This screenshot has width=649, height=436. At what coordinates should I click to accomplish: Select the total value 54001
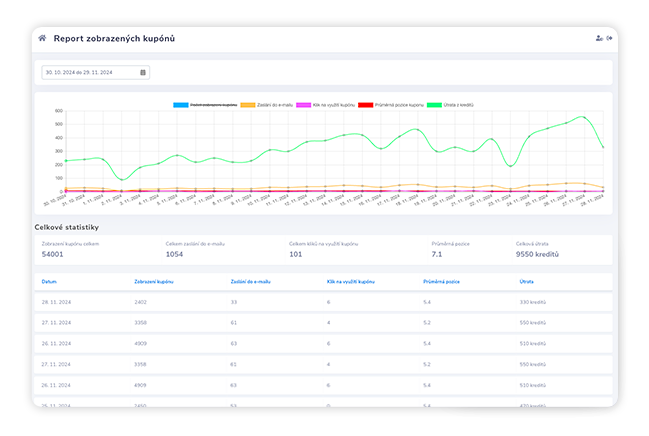53,254
